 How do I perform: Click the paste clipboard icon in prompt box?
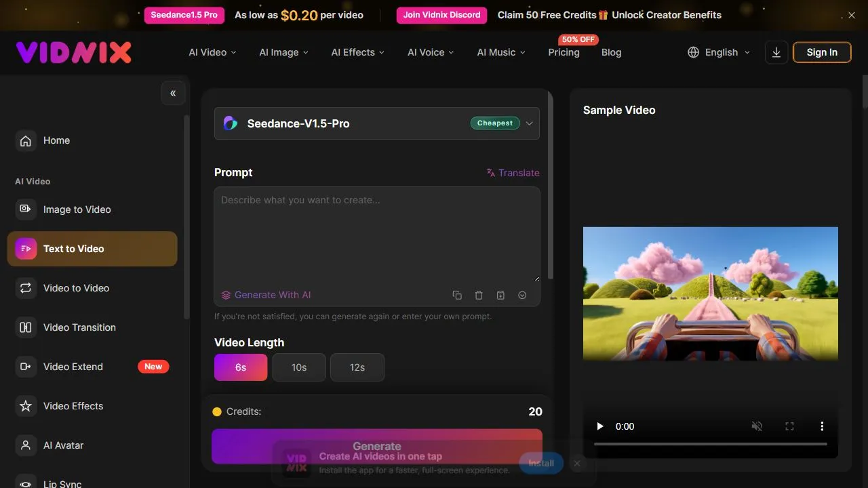(x=500, y=295)
